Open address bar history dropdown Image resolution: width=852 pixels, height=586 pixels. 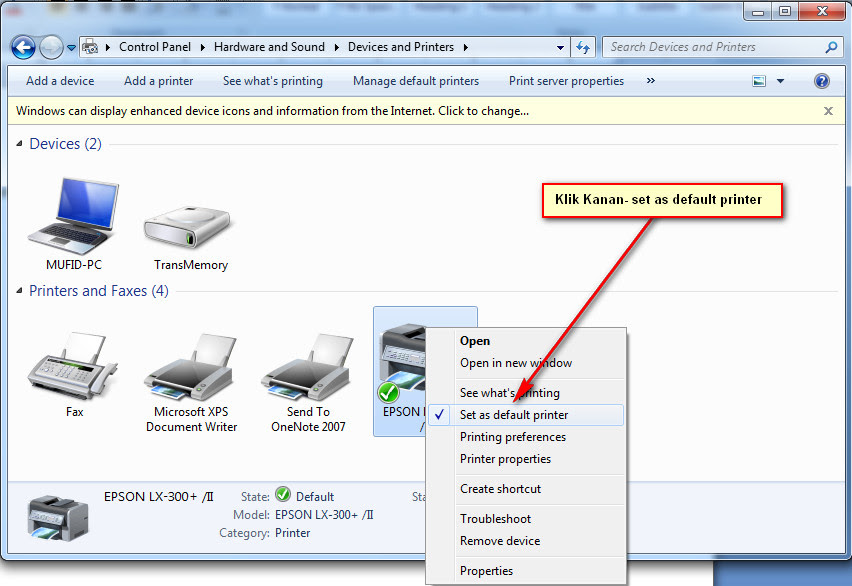coord(560,48)
